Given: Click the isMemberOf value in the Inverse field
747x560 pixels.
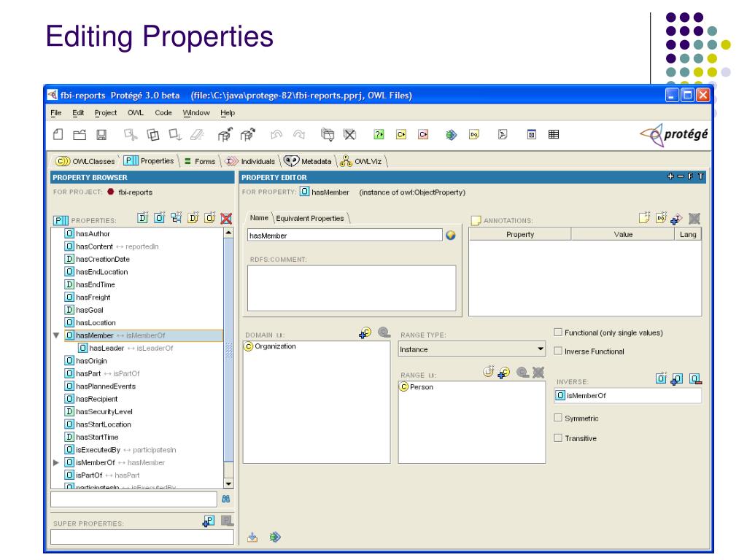Looking at the screenshot, I should click(x=628, y=395).
